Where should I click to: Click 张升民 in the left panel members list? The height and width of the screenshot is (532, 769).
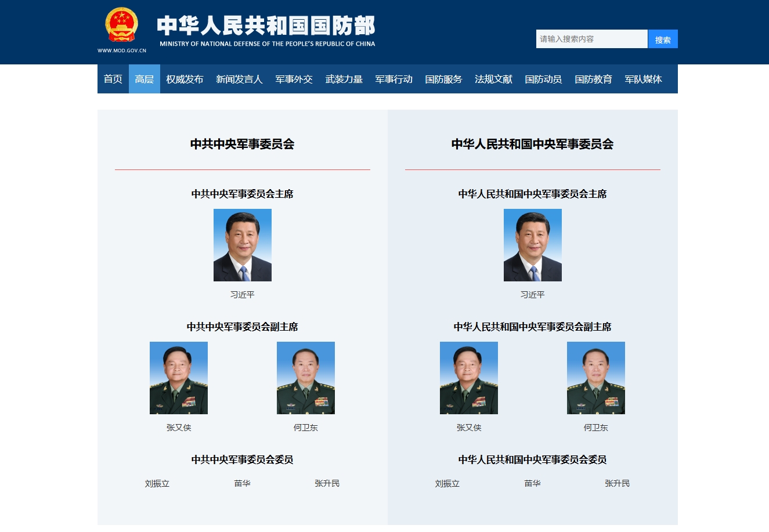point(327,483)
